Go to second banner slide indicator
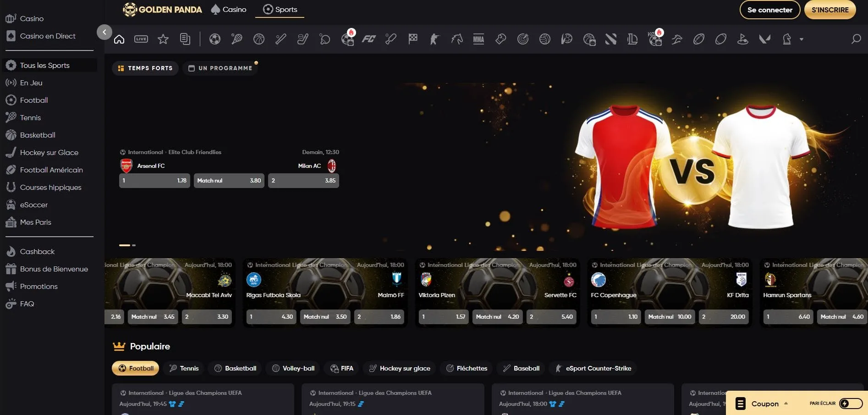The width and height of the screenshot is (868, 415). tap(134, 245)
